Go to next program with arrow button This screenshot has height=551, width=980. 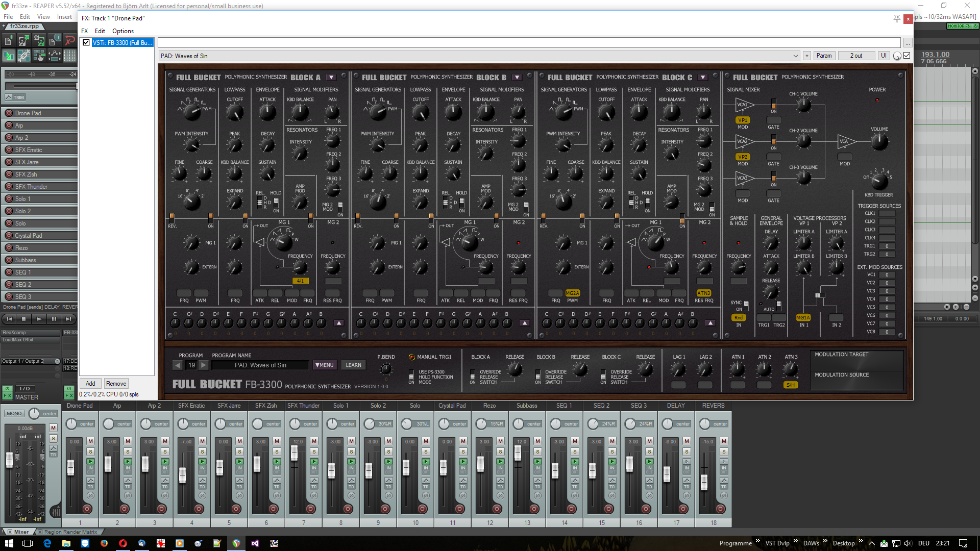coord(203,365)
